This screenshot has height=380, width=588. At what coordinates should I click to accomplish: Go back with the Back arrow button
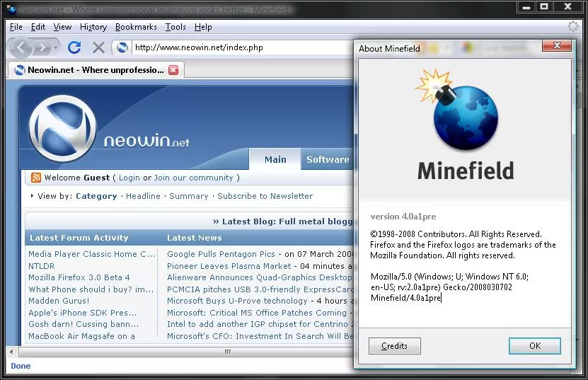tap(21, 47)
